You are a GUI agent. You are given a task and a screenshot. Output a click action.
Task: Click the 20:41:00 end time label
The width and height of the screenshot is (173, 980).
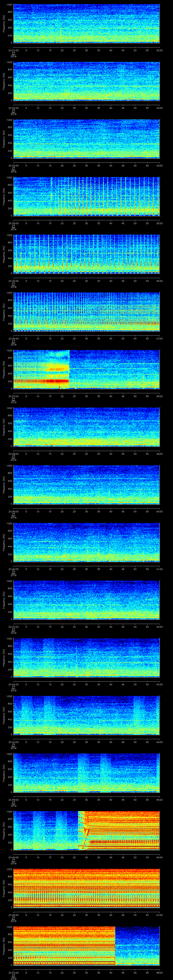(x=159, y=569)
